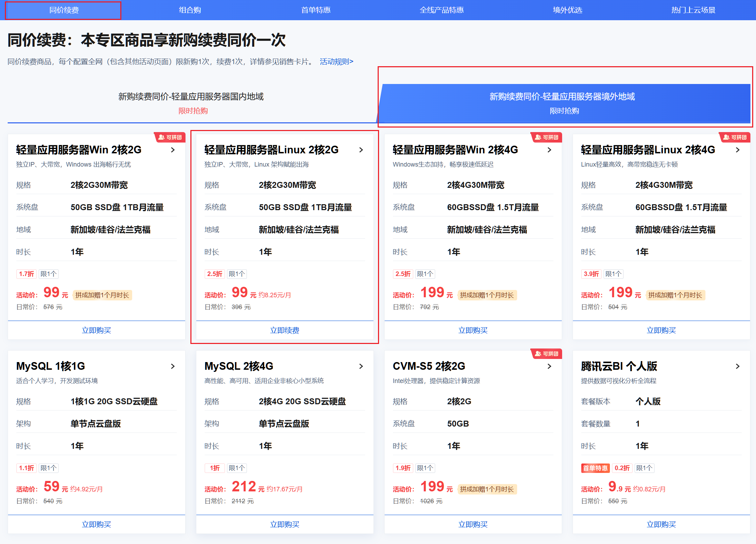Click 可拼团 badge on Win 2核2G card
The image size is (756, 544).
tap(170, 137)
